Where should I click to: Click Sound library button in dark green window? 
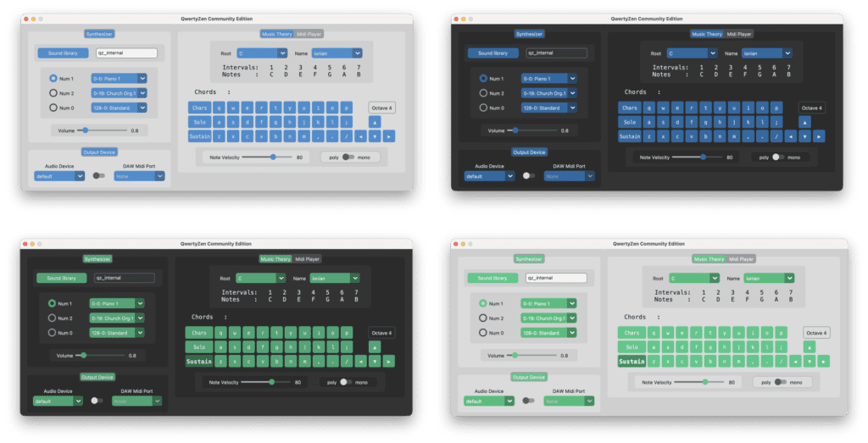tap(61, 278)
